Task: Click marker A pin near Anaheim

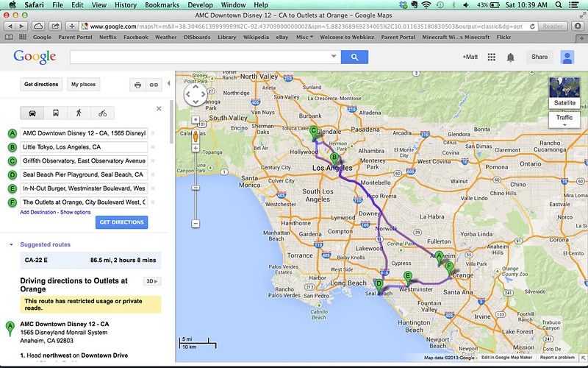Action: pos(439,258)
